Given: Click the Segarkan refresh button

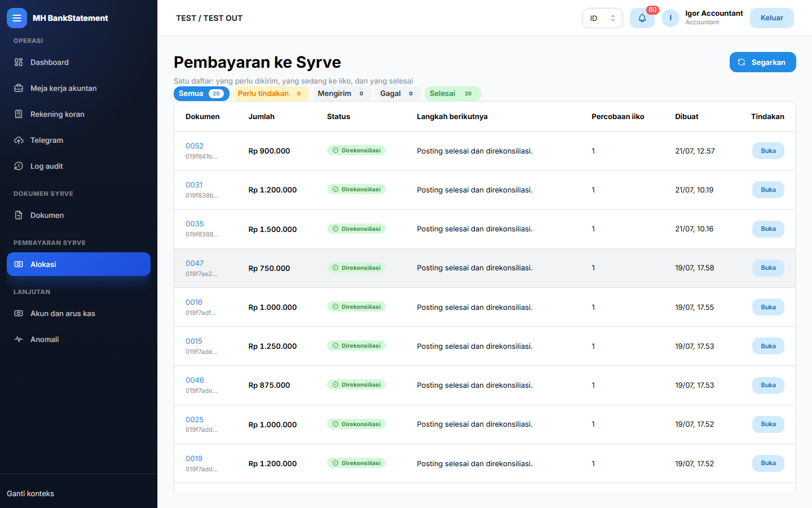Looking at the screenshot, I should point(762,62).
